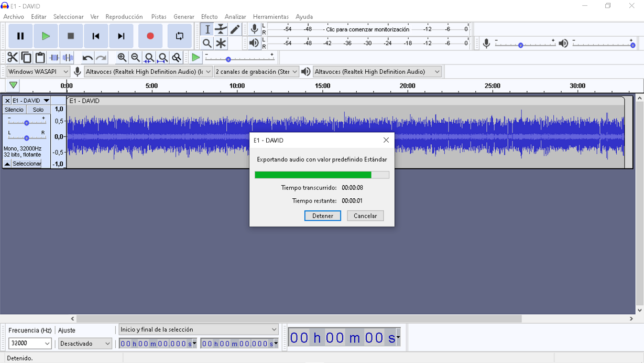Open the project rate 32000 dropdown
Viewport: 644px width, 363px height.
30,344
